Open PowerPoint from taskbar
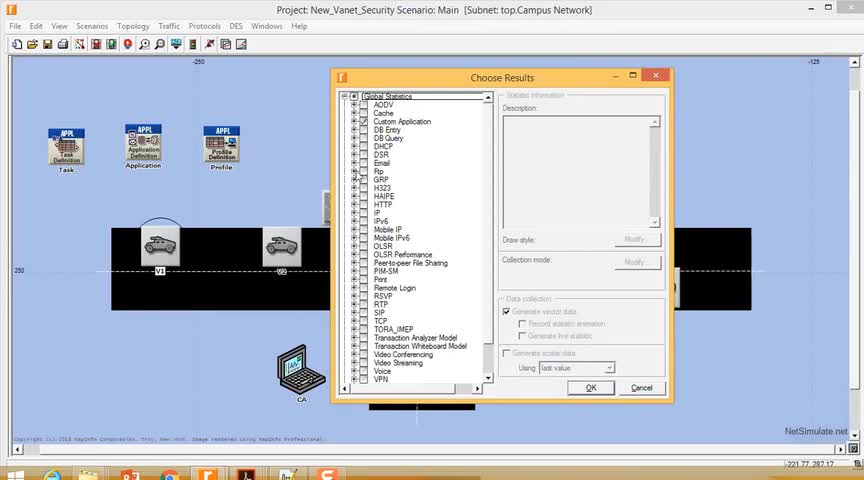 pyautogui.click(x=130, y=475)
